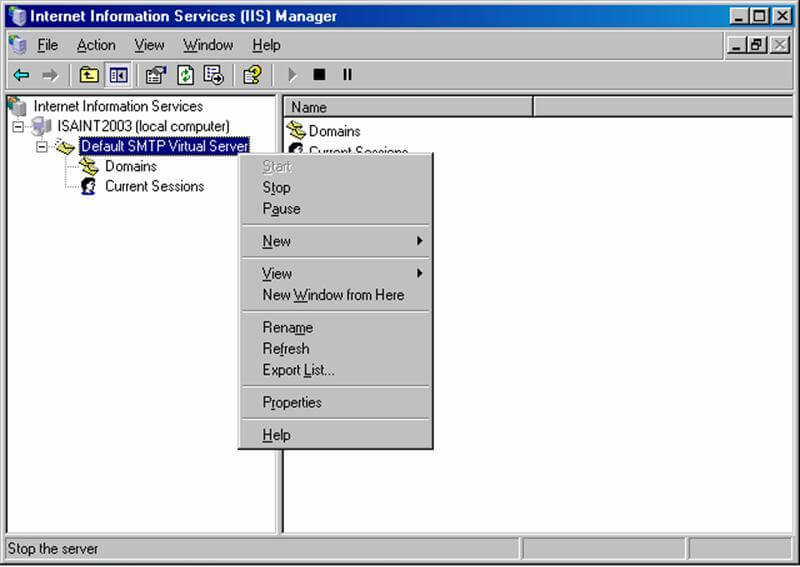Choose Rename in the context menu
The image size is (800, 567).
336,328
